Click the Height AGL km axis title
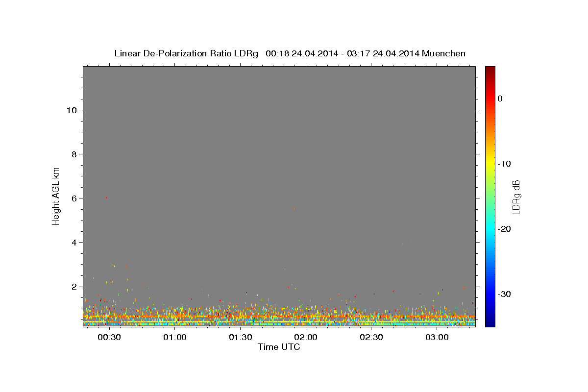The width and height of the screenshot is (588, 392). (x=56, y=196)
